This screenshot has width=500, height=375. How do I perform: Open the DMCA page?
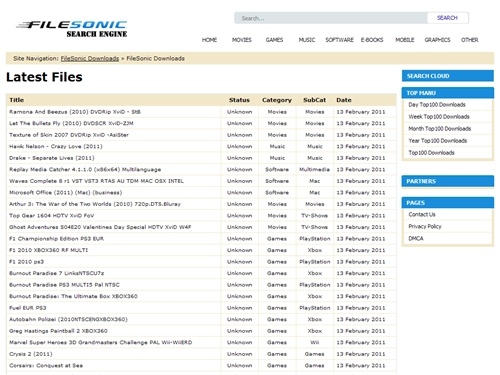click(x=416, y=238)
